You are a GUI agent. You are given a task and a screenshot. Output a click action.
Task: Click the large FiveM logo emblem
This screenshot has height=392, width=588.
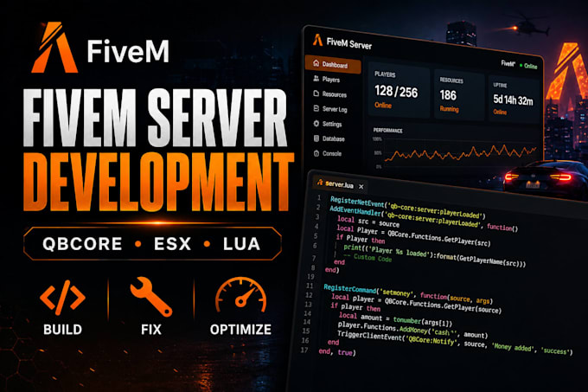pyautogui.click(x=54, y=48)
